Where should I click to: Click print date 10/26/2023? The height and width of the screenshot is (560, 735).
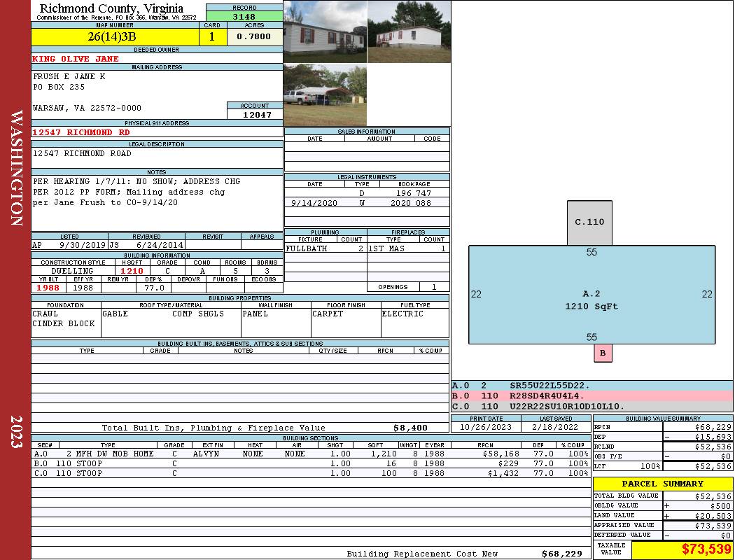486,427
